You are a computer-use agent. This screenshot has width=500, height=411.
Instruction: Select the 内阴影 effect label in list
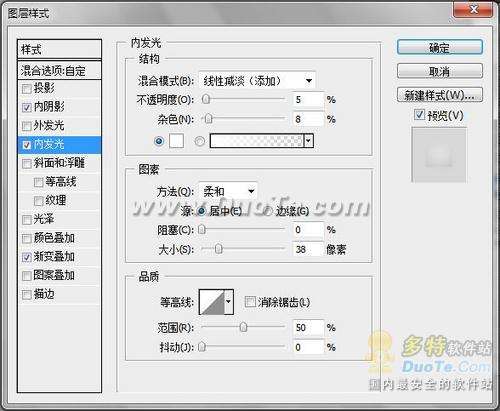coord(49,107)
